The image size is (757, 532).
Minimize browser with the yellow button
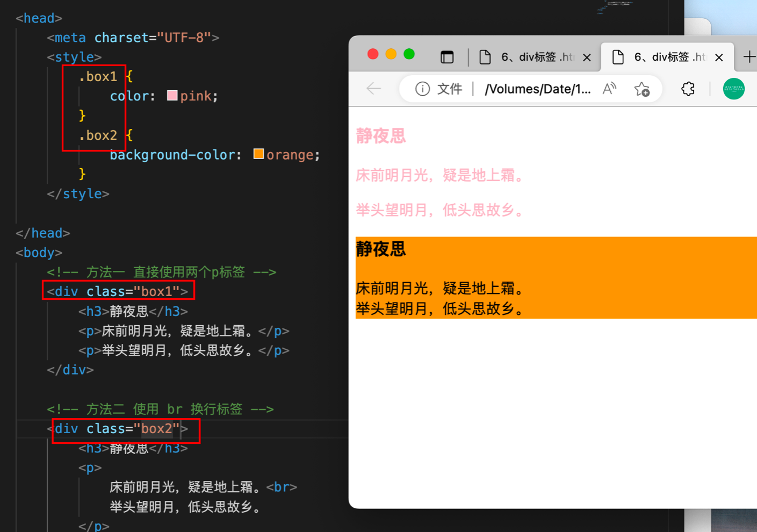tap(391, 54)
